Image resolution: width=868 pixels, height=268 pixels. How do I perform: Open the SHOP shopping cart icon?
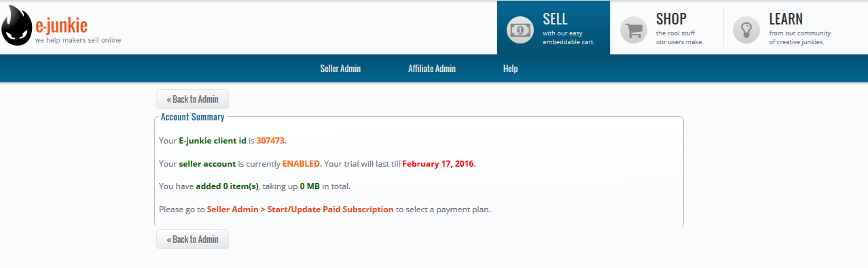point(634,30)
